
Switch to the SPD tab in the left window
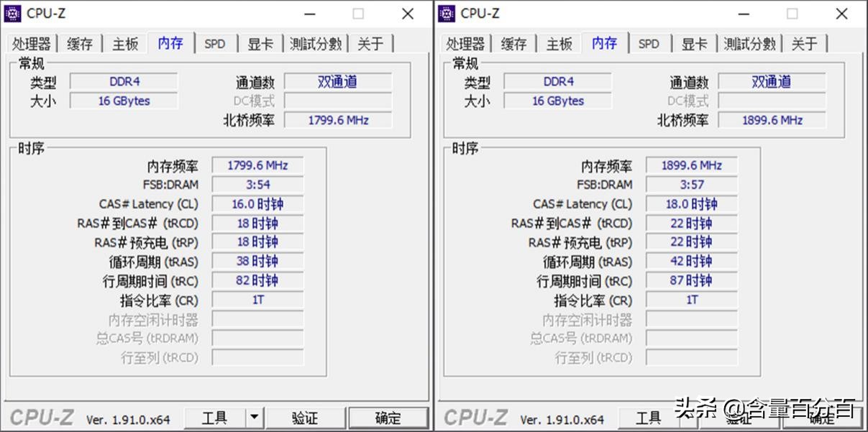[215, 44]
